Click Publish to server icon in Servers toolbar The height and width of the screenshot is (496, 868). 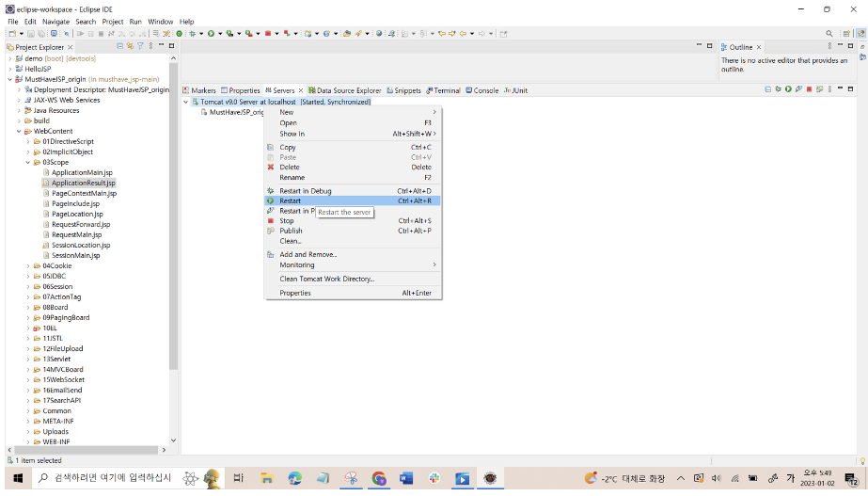819,89
